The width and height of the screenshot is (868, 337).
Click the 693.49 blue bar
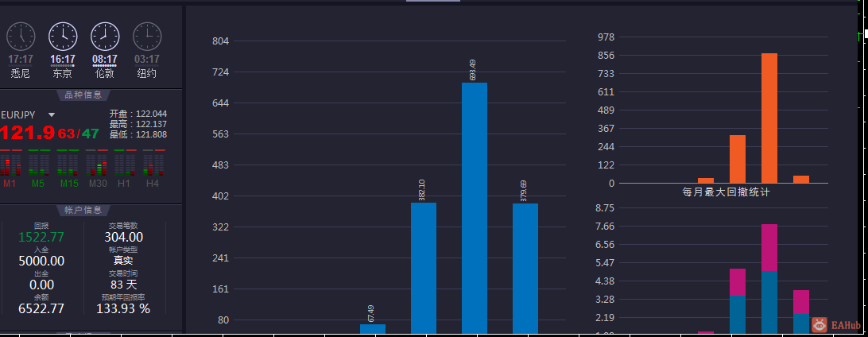click(x=475, y=208)
